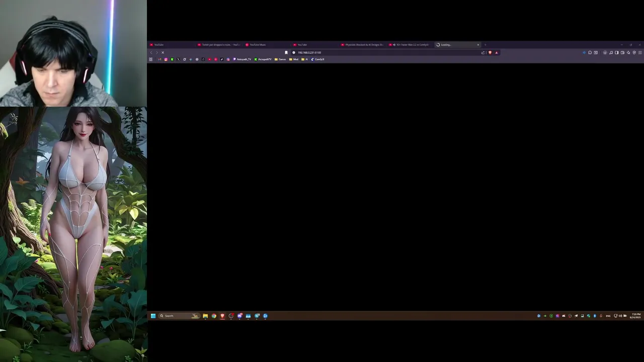Switch to the first YouTube tab
The height and width of the screenshot is (362, 644).
tap(171, 45)
